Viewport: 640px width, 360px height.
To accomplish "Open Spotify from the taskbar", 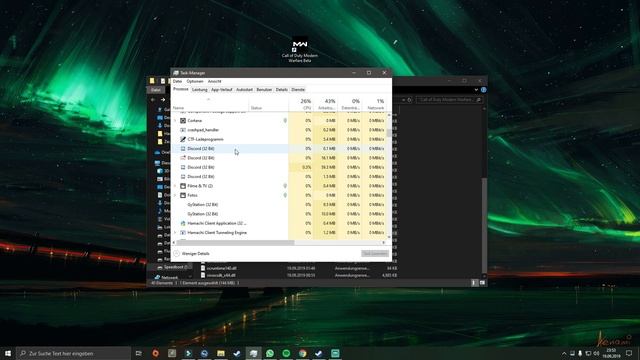I will tap(286, 353).
